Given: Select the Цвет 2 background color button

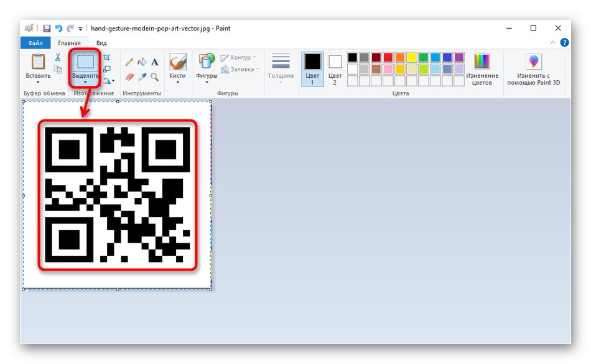Looking at the screenshot, I should click(x=335, y=69).
